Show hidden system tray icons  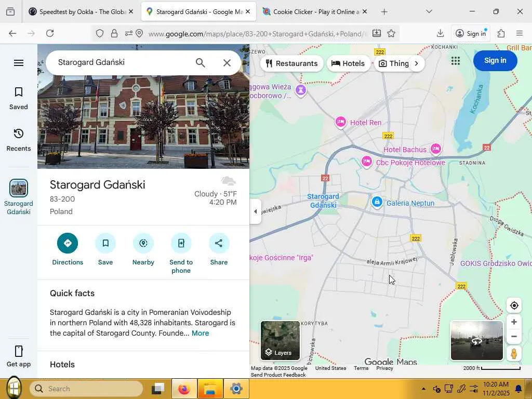coord(423,389)
